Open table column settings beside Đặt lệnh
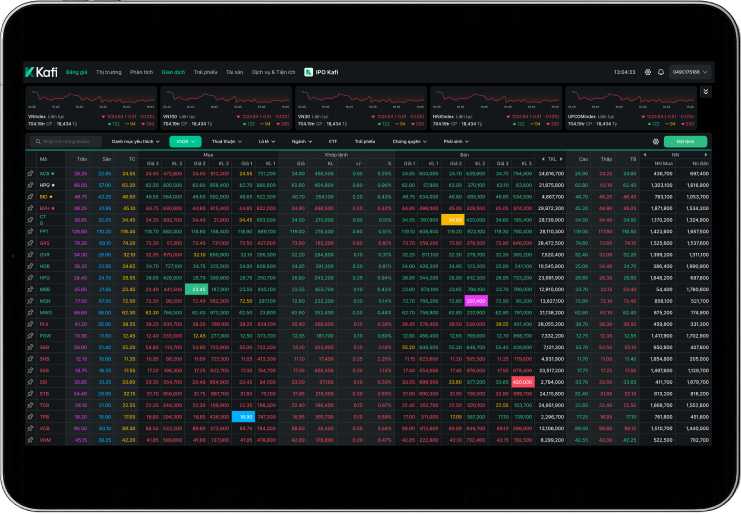 point(655,142)
